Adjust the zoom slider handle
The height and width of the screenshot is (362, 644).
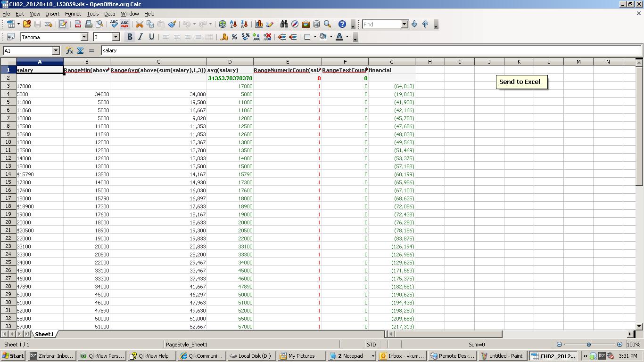(x=589, y=345)
